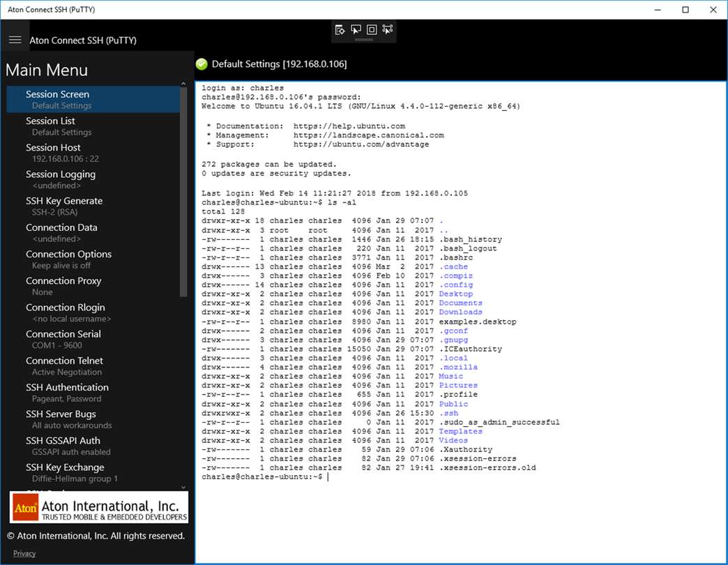The height and width of the screenshot is (565, 728).
Task: Open Session List in main menu
Action: (x=93, y=126)
